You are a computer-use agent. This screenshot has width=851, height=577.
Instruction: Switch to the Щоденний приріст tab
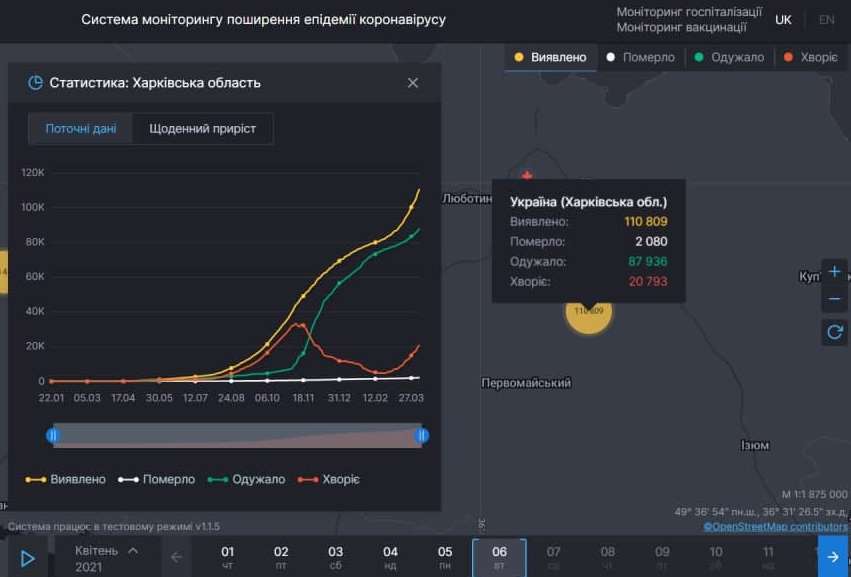coord(205,128)
